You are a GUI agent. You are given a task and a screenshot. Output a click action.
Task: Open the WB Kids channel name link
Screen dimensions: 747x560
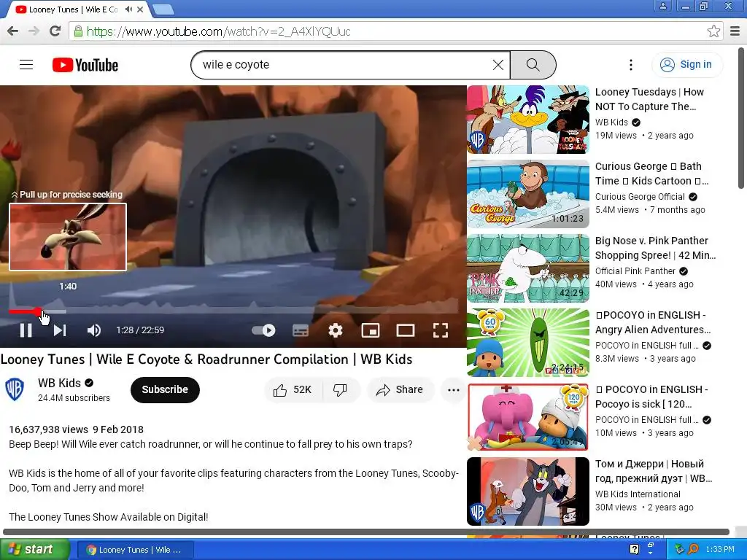[x=60, y=383]
